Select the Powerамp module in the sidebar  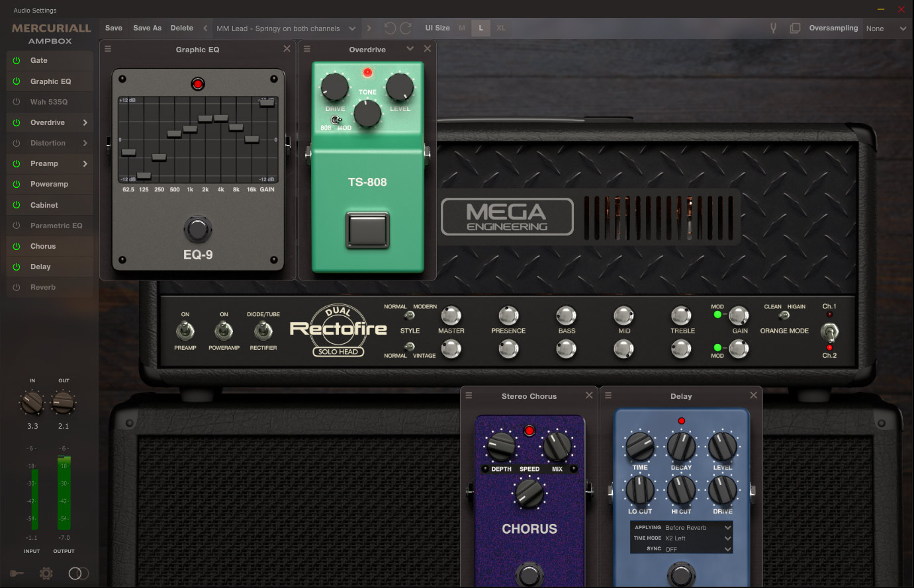tap(49, 184)
